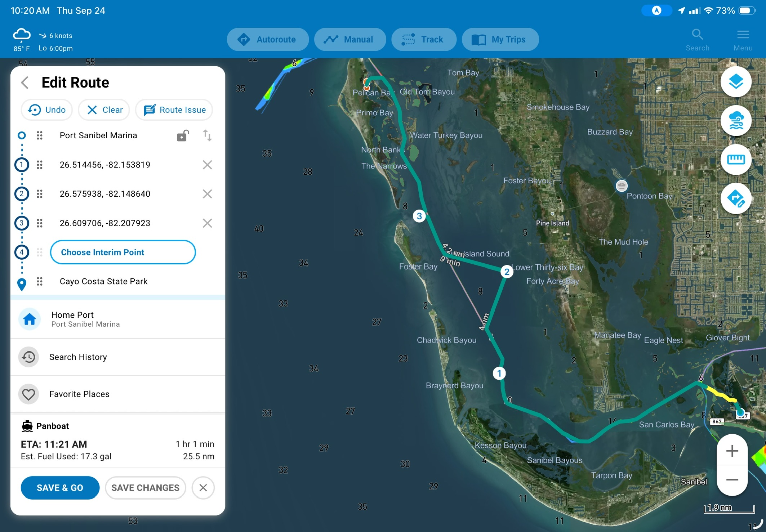This screenshot has width=766, height=532.
Task: Select the ruler measure tool
Action: 736,160
